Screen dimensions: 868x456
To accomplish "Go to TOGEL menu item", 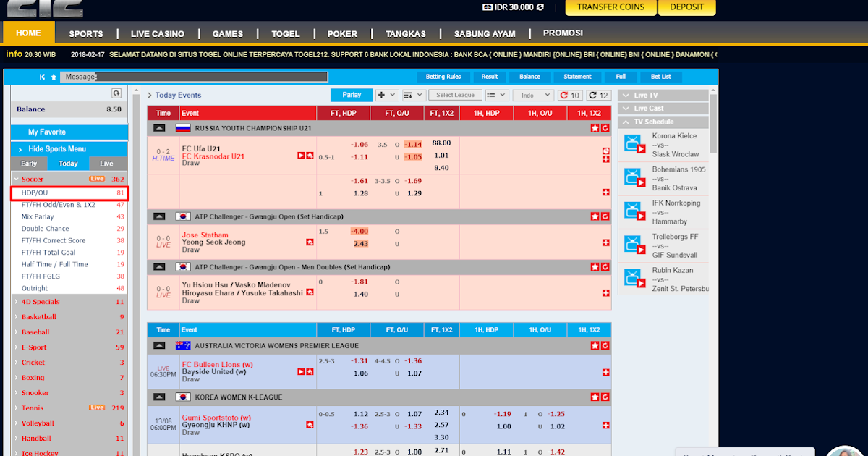I will [285, 33].
